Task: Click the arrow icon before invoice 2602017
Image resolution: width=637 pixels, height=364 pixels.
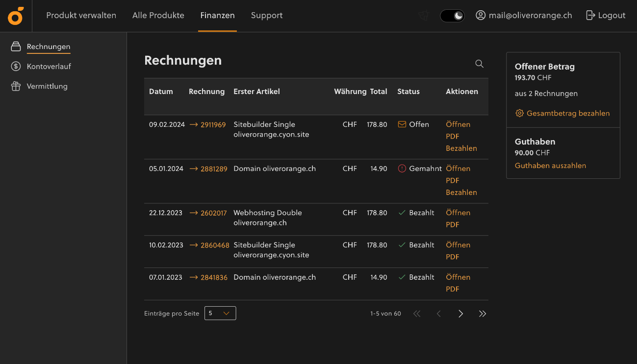Action: 193,213
